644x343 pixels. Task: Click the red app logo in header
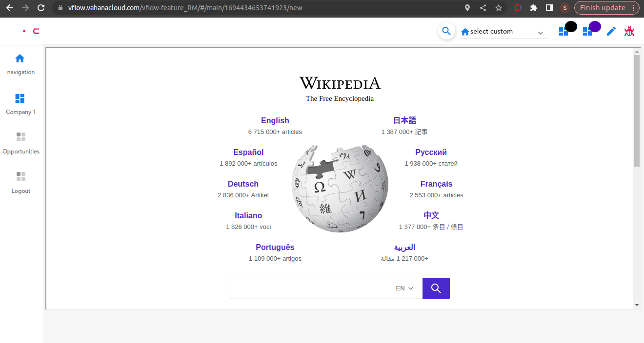click(x=32, y=31)
